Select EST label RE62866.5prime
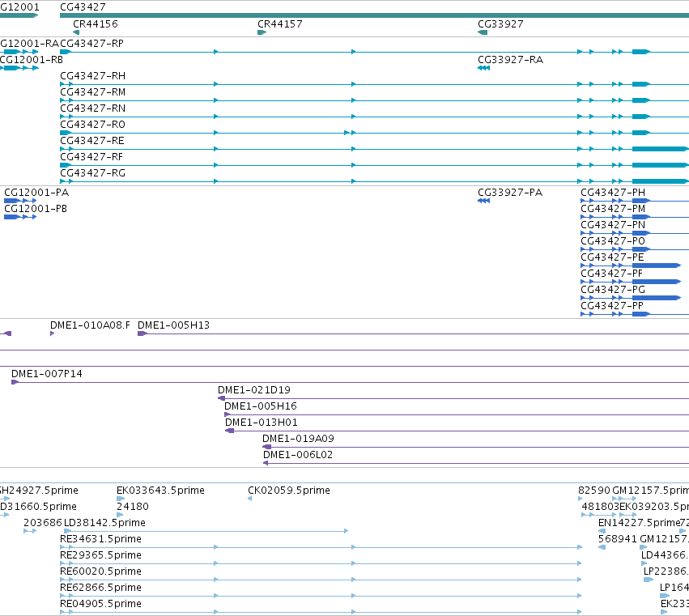Viewport: 689px width, 616px height. [100, 588]
